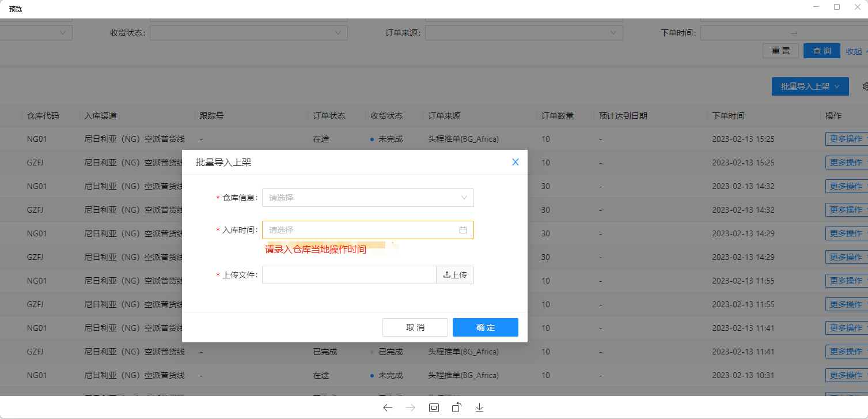Open 更多操作 for NG01 row at 15:25
This screenshot has width=868, height=419.
(846, 139)
